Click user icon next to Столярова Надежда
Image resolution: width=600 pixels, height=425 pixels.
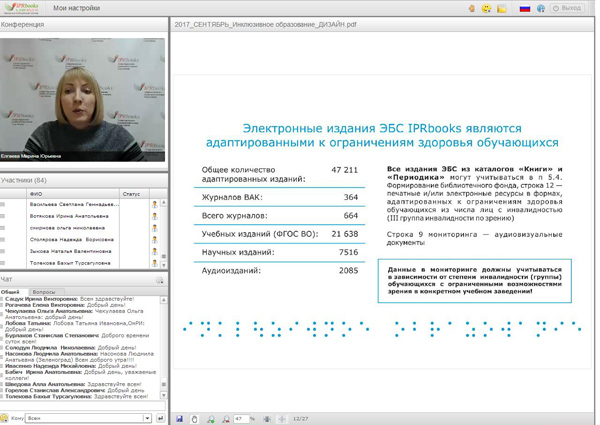[155, 239]
